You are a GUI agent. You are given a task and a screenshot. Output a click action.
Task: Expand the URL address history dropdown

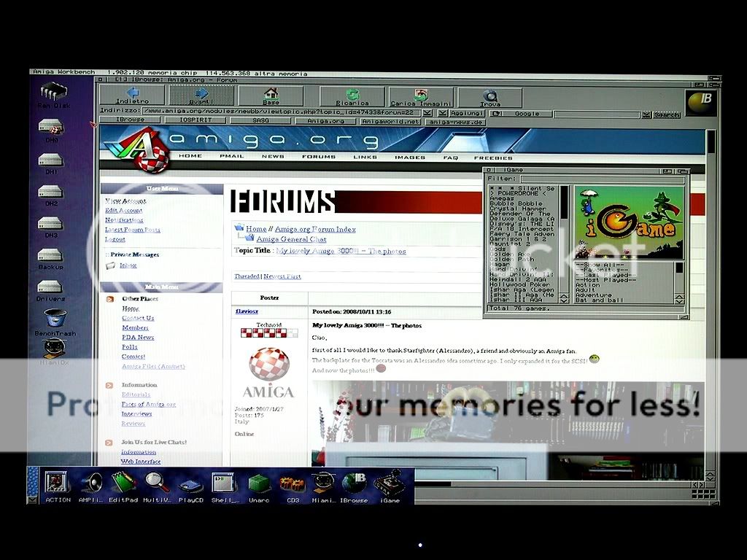[x=427, y=114]
